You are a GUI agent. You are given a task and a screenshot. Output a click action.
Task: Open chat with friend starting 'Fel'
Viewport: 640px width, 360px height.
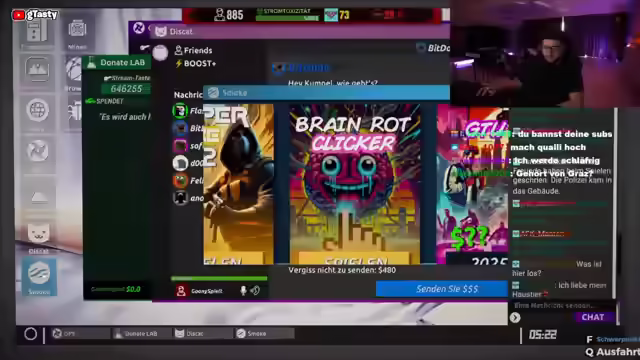[189, 180]
